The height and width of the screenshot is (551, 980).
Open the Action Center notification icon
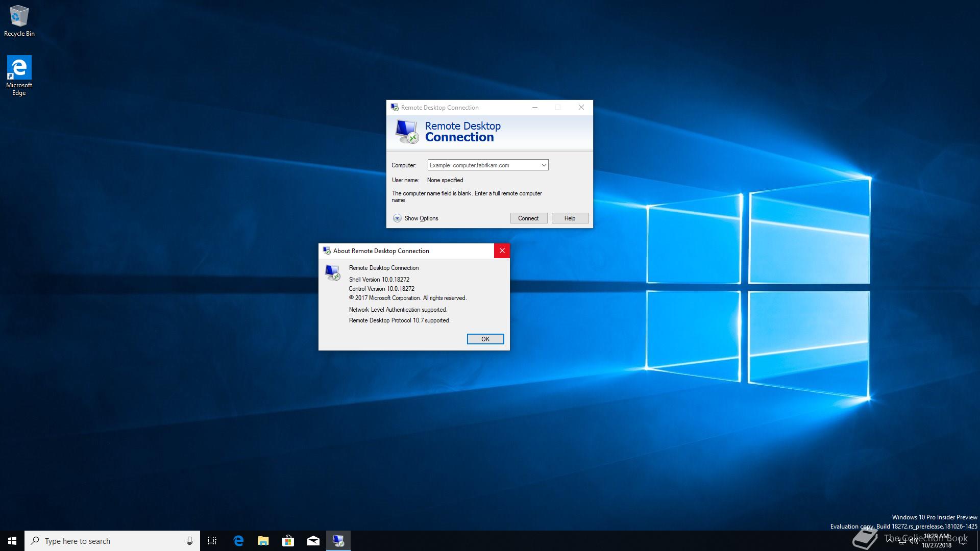(x=963, y=541)
